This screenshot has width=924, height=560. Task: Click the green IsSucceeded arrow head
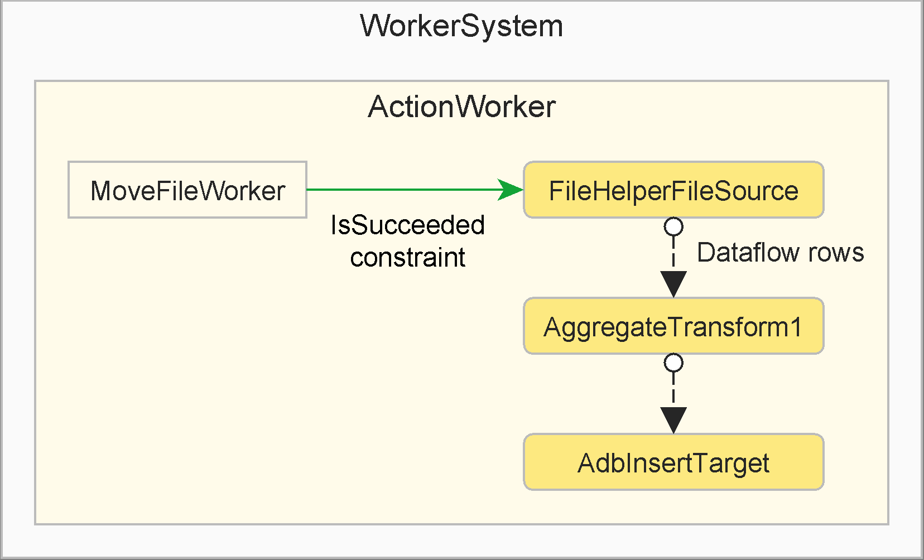[x=510, y=190]
